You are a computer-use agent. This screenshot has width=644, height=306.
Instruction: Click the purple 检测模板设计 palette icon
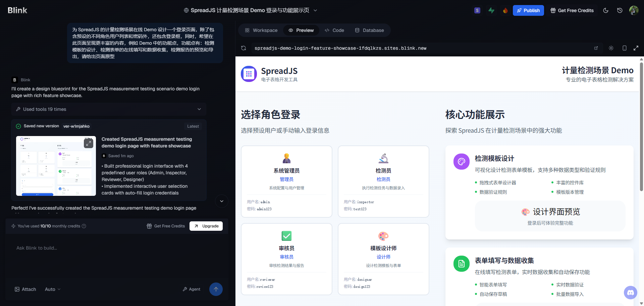[462, 162]
